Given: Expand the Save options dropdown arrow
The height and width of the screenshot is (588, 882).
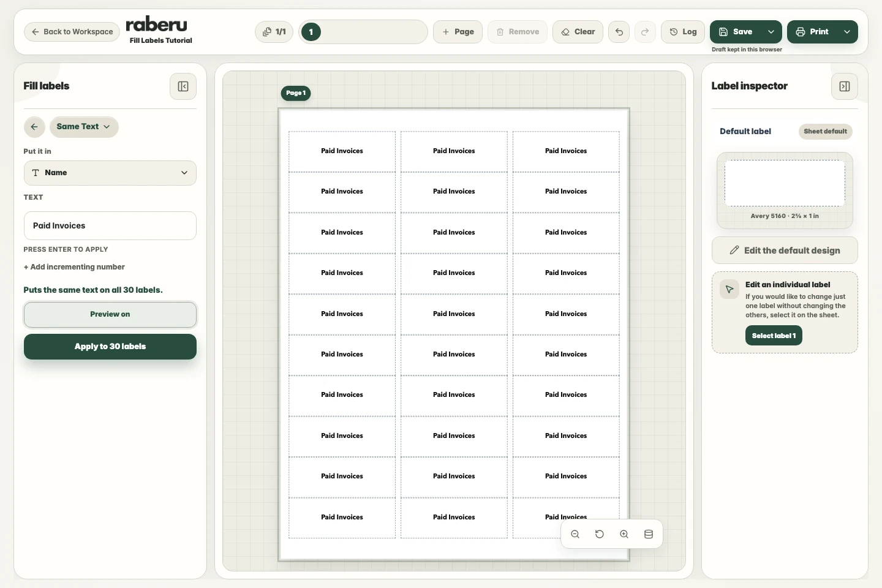Looking at the screenshot, I should coord(771,32).
